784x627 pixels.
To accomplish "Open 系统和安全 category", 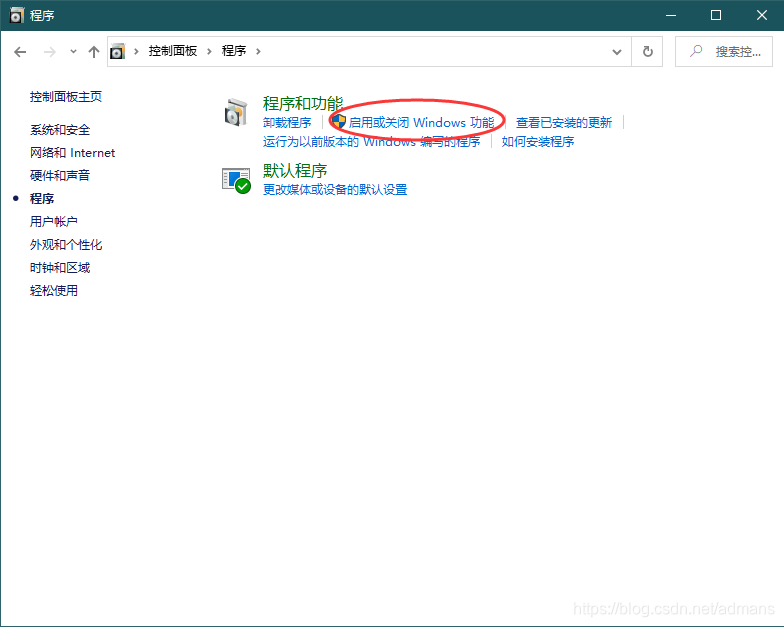I will [60, 130].
